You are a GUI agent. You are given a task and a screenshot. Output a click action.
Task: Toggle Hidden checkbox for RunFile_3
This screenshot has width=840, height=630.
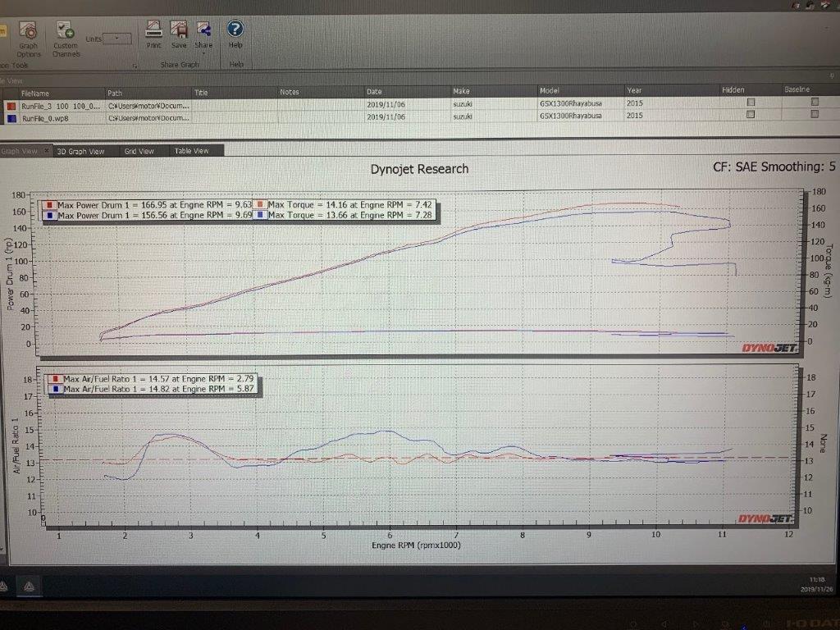point(751,103)
